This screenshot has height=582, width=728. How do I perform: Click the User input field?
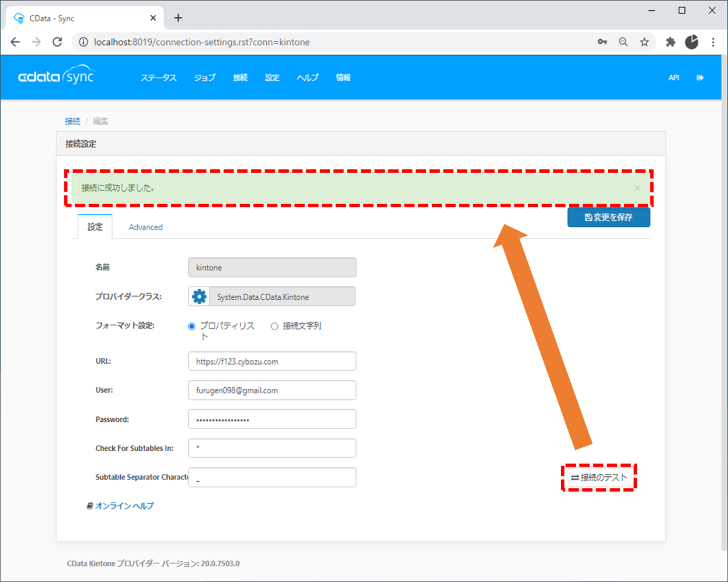pos(272,390)
